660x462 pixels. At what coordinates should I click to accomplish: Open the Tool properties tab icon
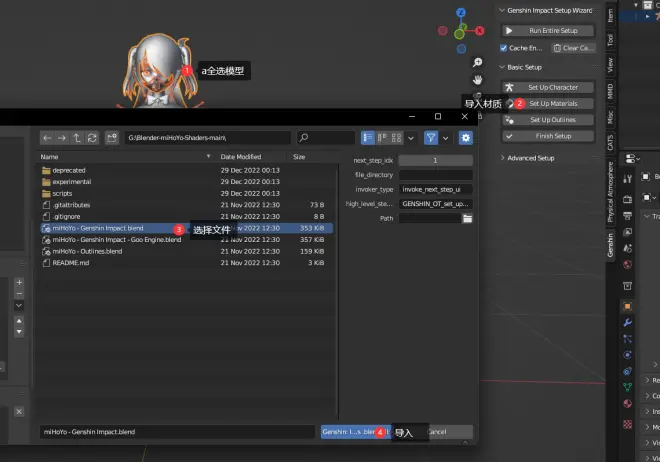[628, 178]
